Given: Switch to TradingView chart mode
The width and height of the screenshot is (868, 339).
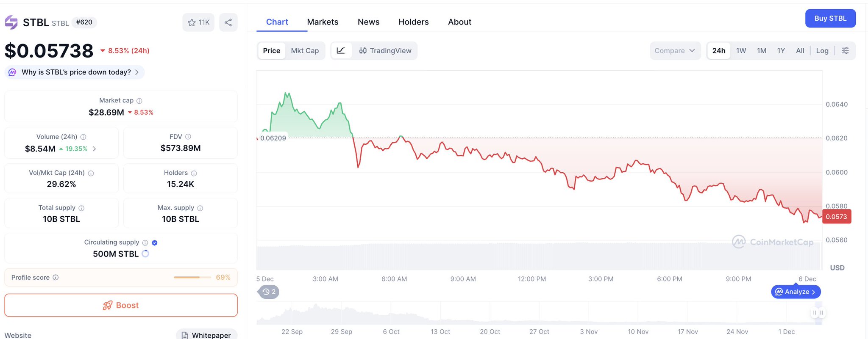Looking at the screenshot, I should (385, 51).
